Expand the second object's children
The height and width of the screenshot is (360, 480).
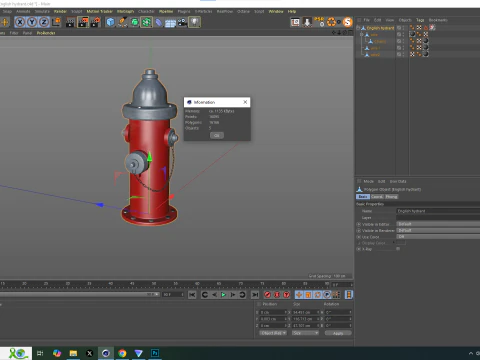[x=361, y=35]
